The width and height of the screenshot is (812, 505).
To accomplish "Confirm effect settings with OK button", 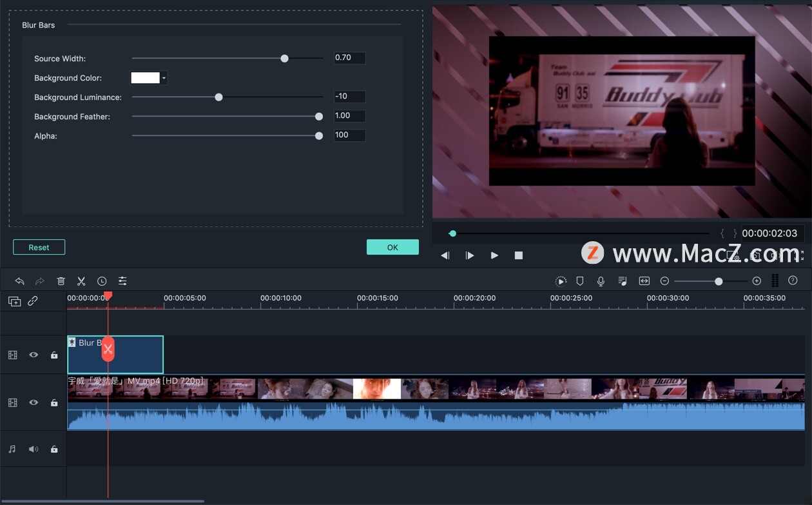I will click(x=392, y=247).
